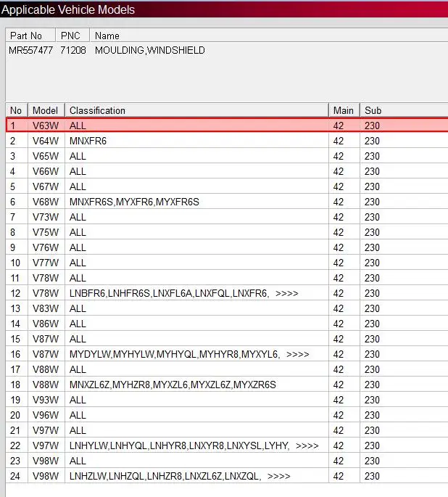Click ALL classification in row 13
The height and width of the screenshot is (497, 448).
[x=78, y=308]
